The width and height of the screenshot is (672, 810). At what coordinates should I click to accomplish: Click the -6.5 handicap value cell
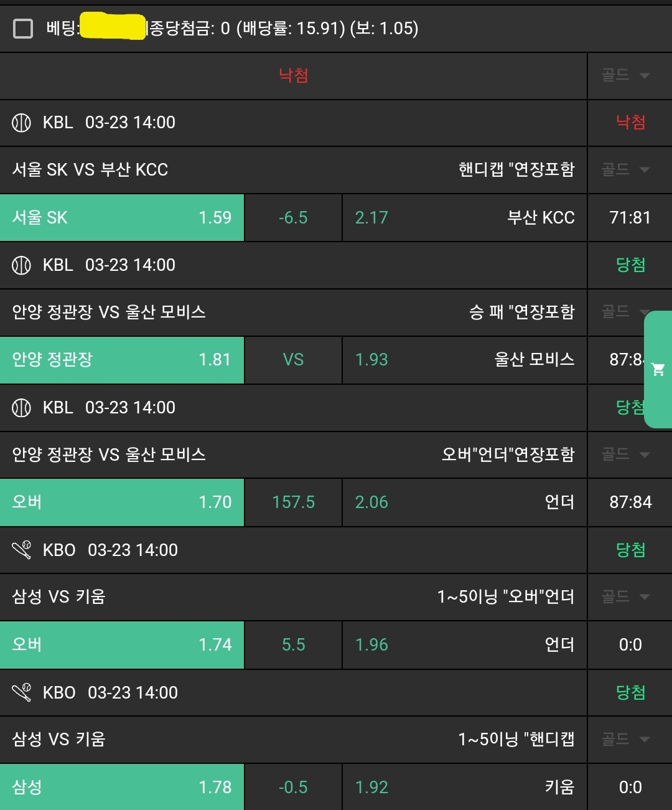coord(293,217)
